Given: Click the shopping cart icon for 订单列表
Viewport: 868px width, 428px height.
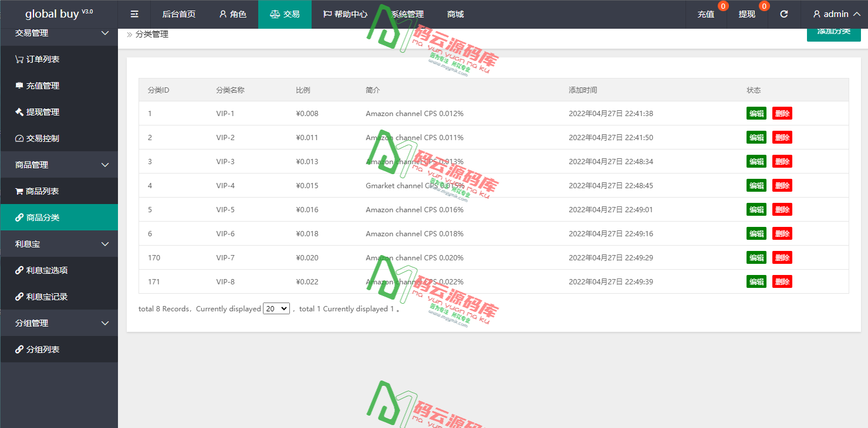Looking at the screenshot, I should pyautogui.click(x=19, y=59).
